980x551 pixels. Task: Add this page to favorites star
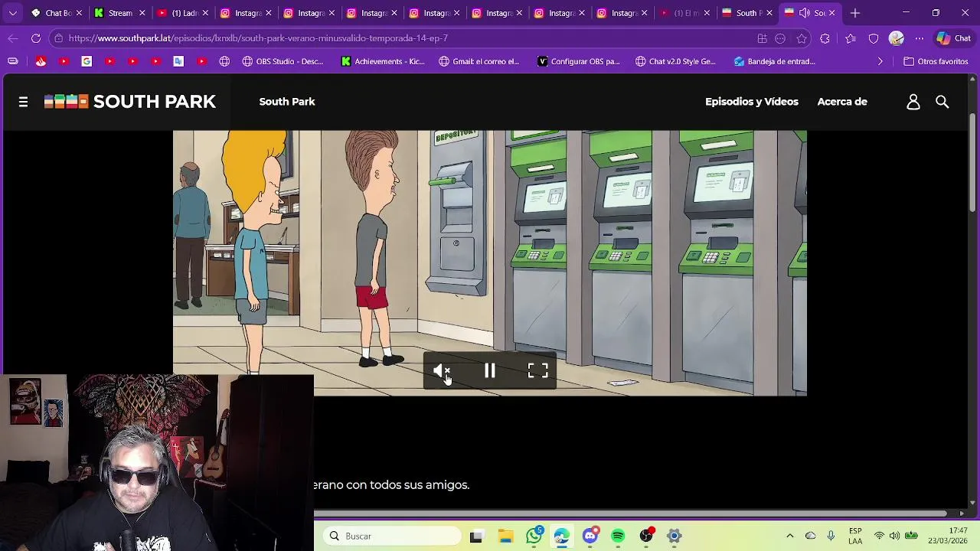coord(802,38)
